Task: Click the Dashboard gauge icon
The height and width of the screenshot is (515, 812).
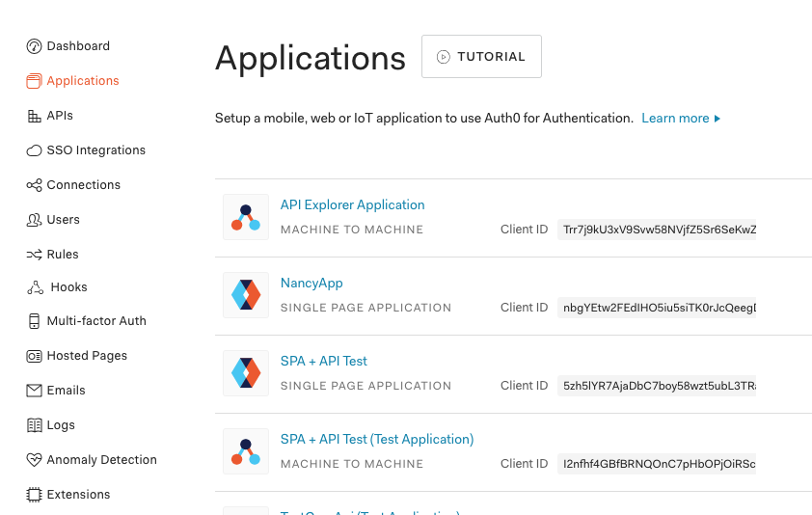Action: pyautogui.click(x=34, y=46)
